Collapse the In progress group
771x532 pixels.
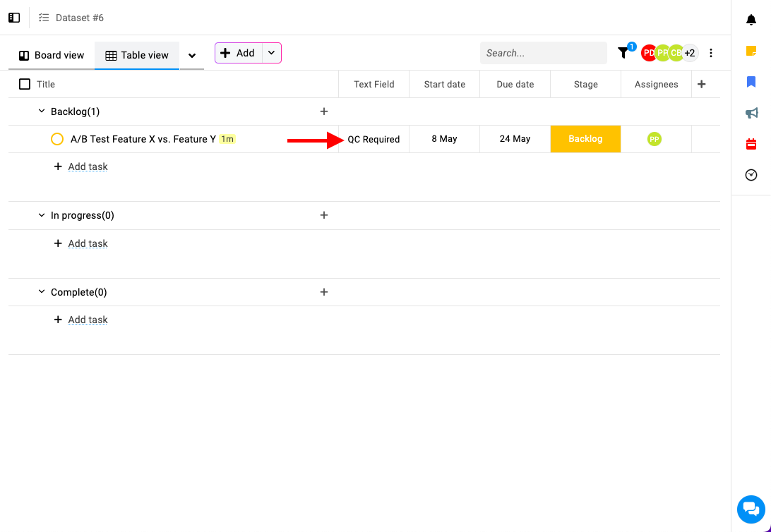[41, 215]
